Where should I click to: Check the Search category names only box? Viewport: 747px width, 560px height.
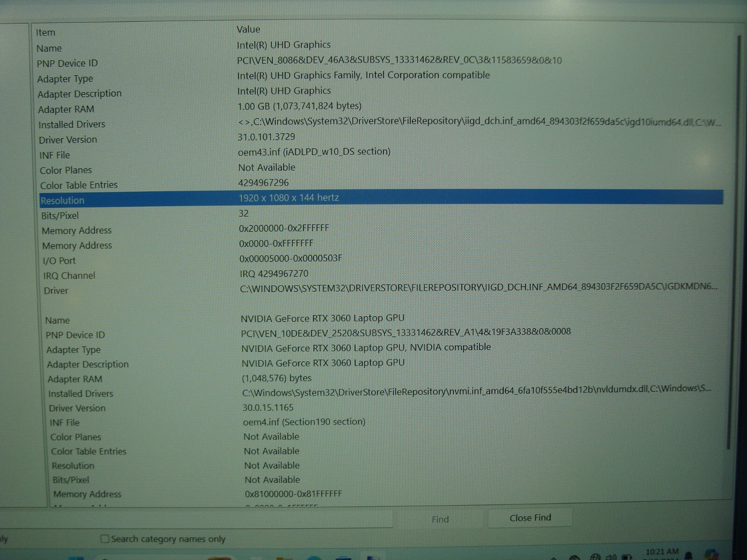[x=105, y=539]
